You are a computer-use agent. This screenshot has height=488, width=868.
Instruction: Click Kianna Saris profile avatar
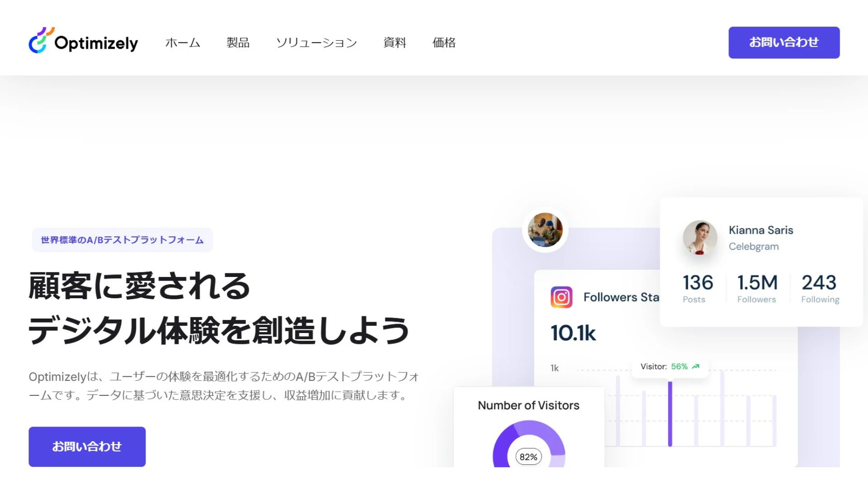(699, 238)
